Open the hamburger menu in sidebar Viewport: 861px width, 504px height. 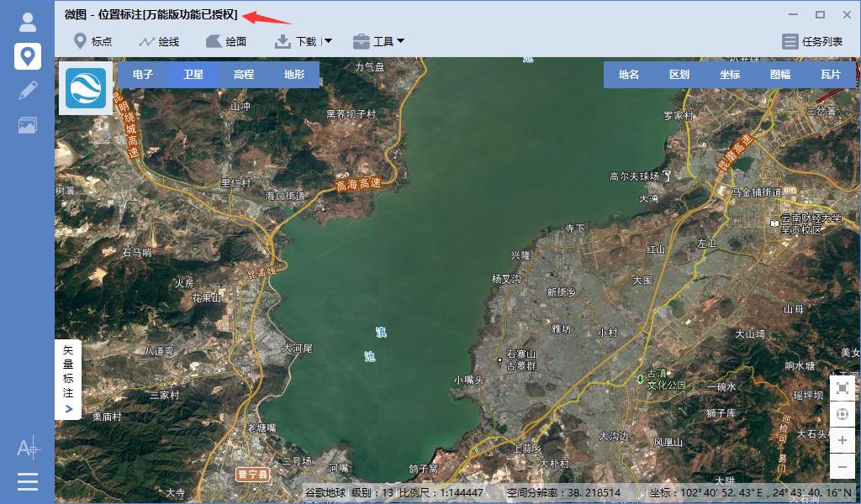click(28, 481)
